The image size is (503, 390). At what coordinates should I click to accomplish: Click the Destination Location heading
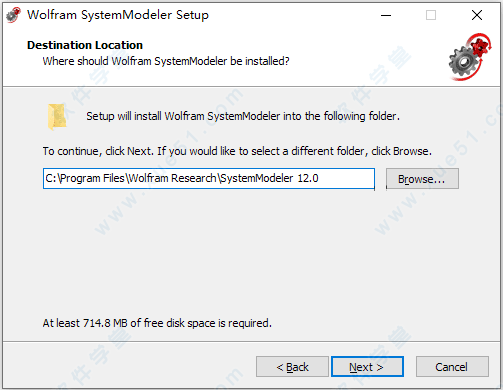[85, 45]
